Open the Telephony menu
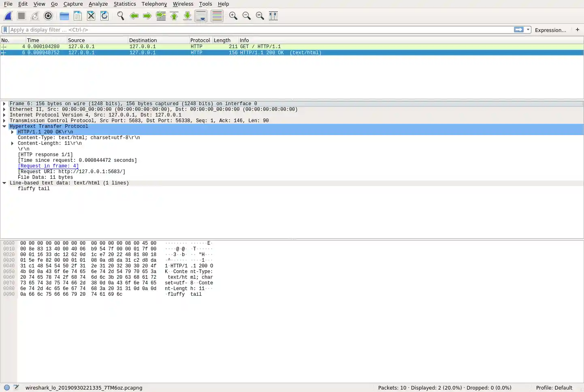This screenshot has width=584, height=392. coord(154,4)
